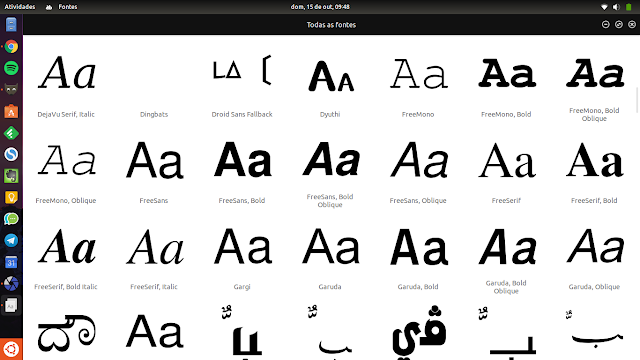Show applications with the Ubuntu logo button

pos(11,349)
